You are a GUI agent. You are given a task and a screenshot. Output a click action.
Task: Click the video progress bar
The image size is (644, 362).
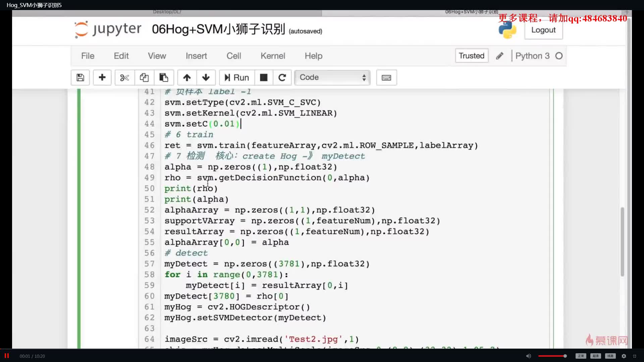[322, 349]
